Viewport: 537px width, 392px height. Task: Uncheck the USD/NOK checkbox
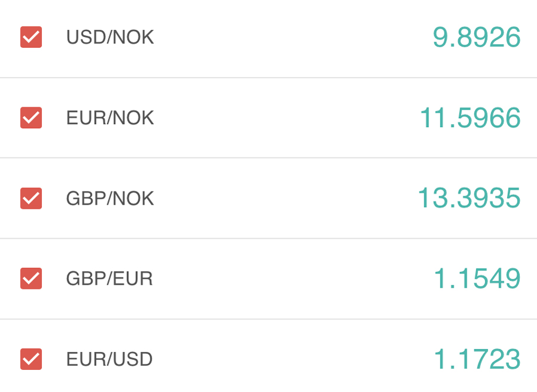click(x=31, y=37)
